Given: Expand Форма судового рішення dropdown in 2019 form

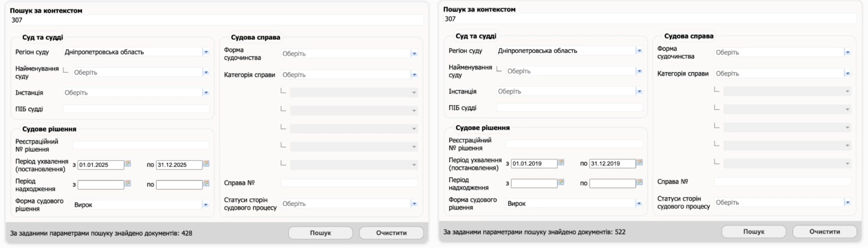Looking at the screenshot, I should click(x=639, y=203).
